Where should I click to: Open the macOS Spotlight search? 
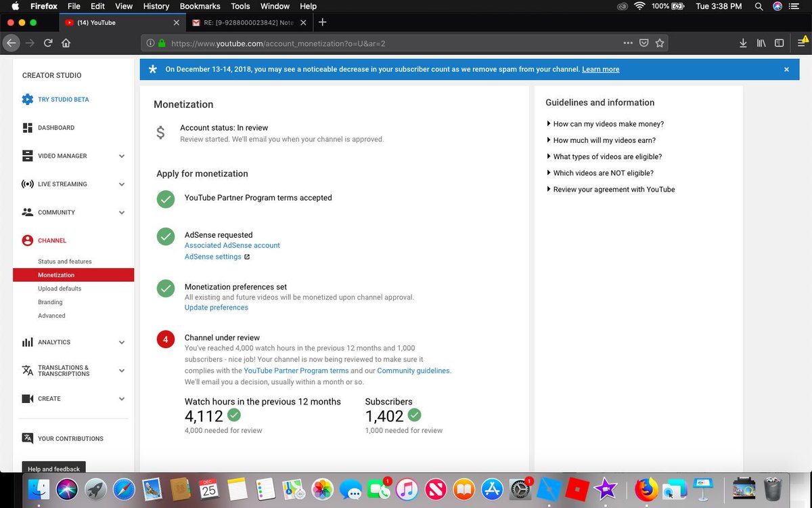(759, 6)
